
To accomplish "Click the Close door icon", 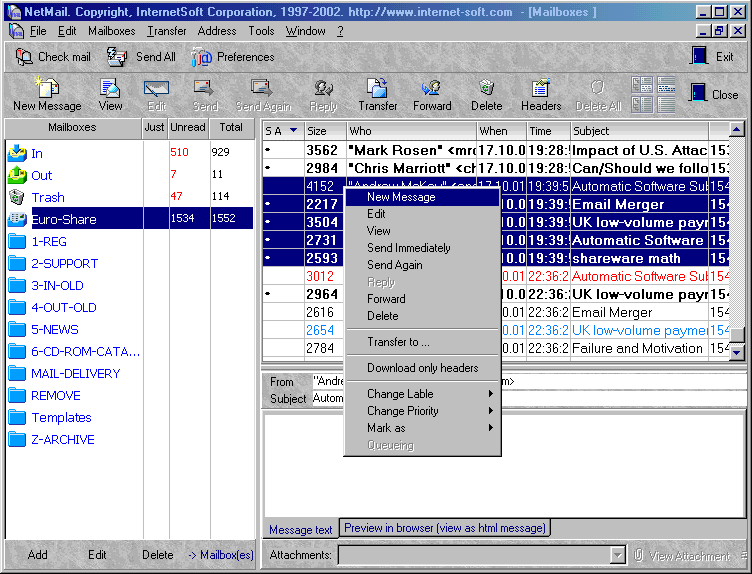I will pos(698,92).
